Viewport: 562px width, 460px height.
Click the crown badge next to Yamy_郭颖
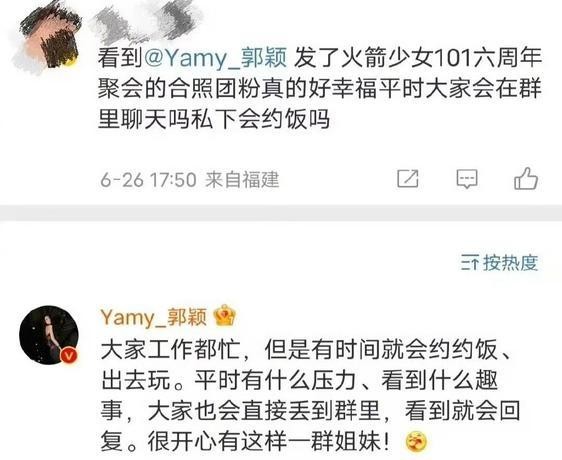click(x=224, y=316)
